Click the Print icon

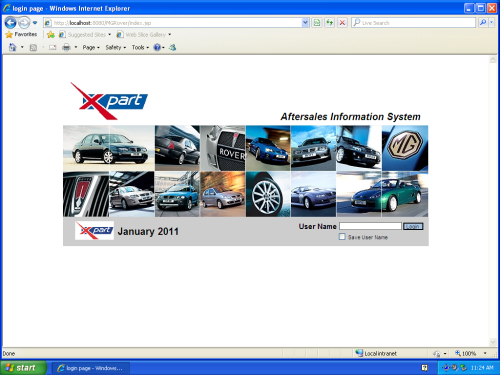[x=66, y=47]
